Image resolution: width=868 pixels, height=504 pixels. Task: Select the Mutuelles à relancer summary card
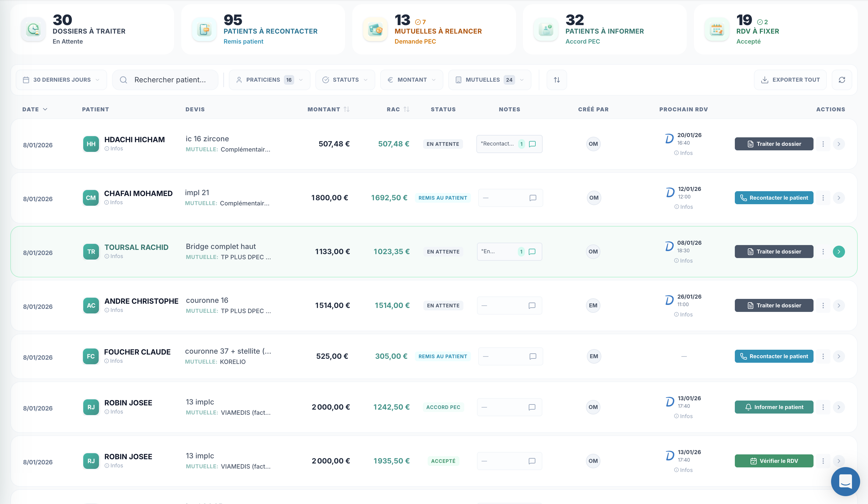coord(434,30)
